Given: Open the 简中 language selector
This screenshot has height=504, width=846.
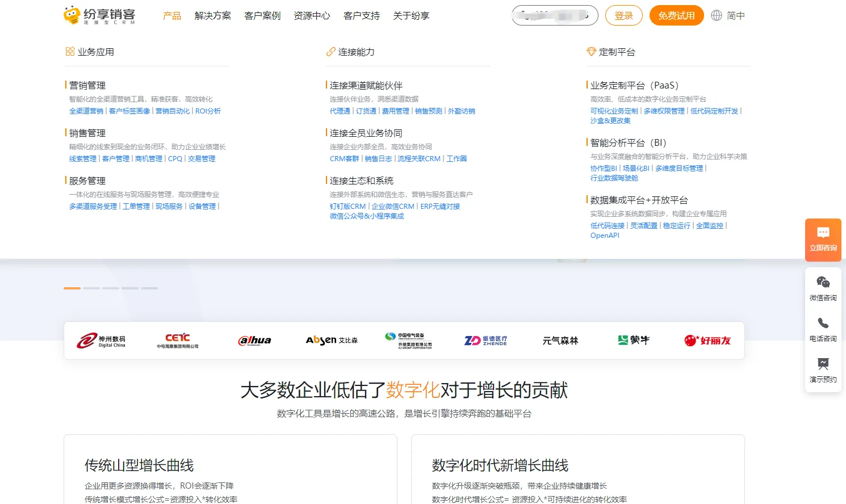Looking at the screenshot, I should pos(736,16).
